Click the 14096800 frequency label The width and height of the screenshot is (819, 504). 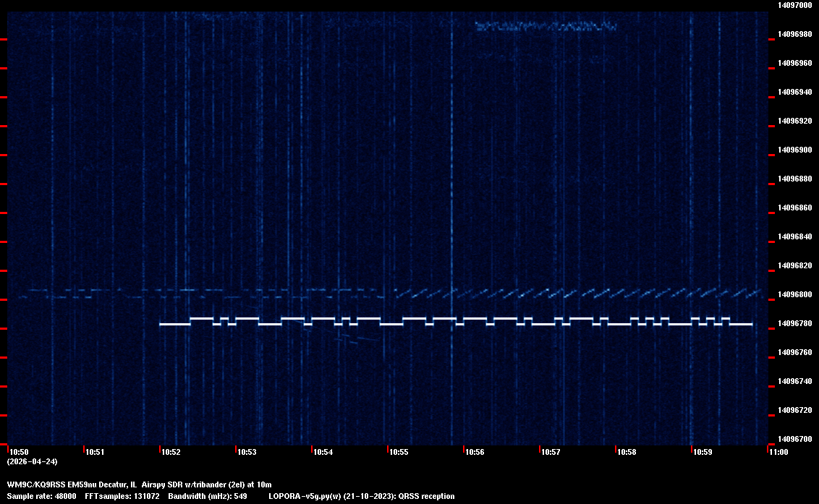tap(794, 294)
